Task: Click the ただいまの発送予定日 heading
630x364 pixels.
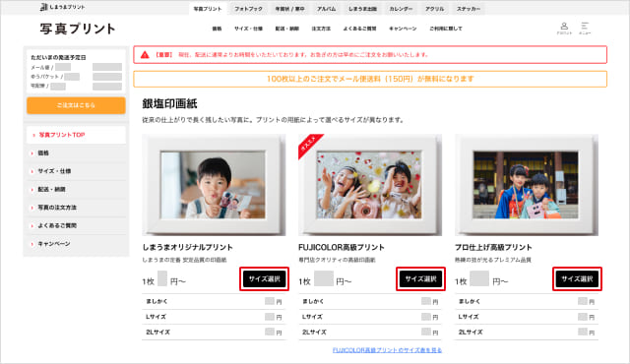Action: click(58, 57)
